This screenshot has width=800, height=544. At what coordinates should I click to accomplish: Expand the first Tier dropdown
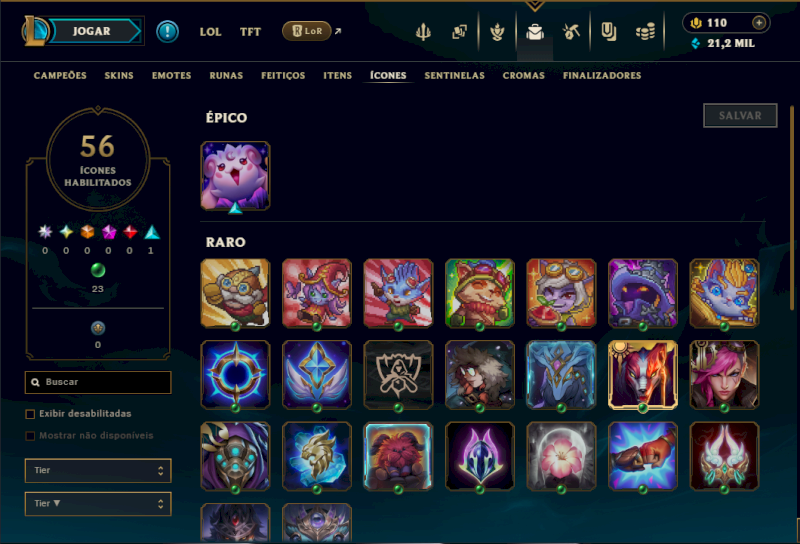coord(98,471)
